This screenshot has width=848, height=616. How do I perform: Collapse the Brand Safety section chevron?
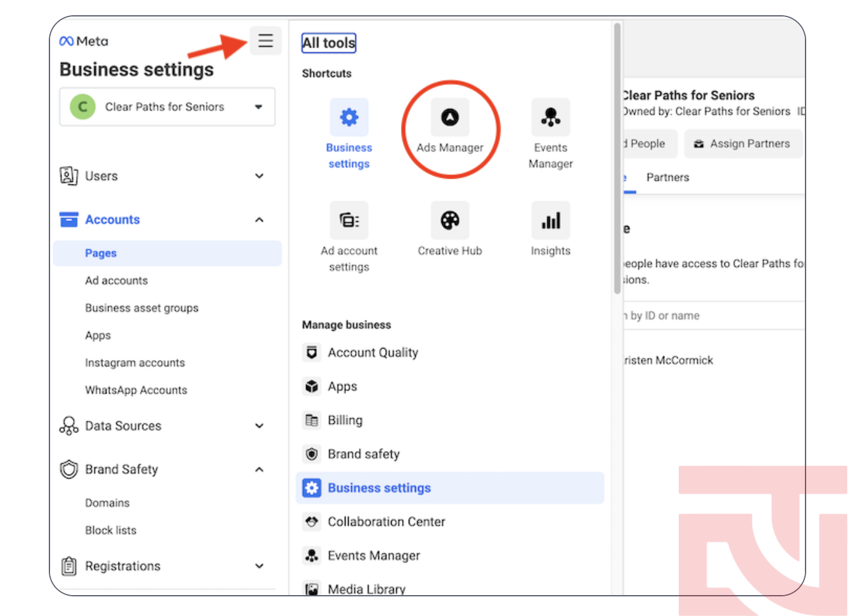[x=259, y=470]
